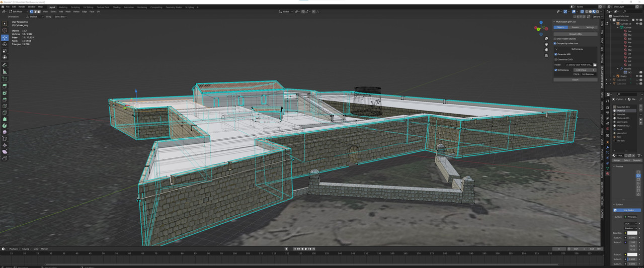Toggle camera view gizmo icon

click(546, 50)
